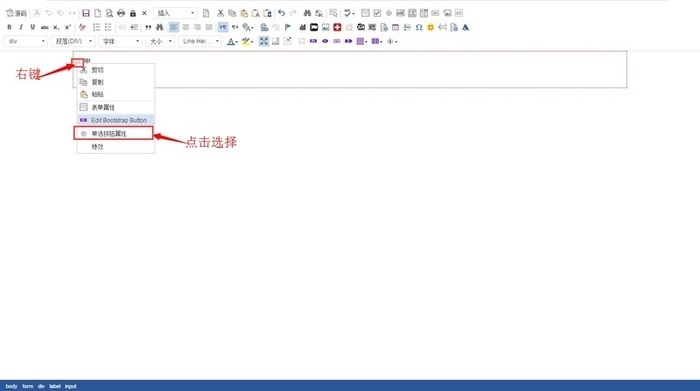Click the block quote icon
This screenshot has height=391, width=700.
pyautogui.click(x=148, y=27)
